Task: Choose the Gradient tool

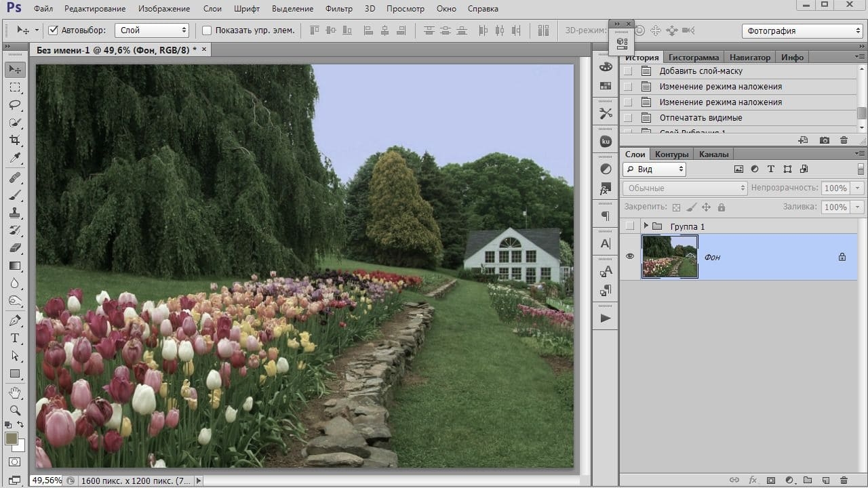Action: pos(15,266)
